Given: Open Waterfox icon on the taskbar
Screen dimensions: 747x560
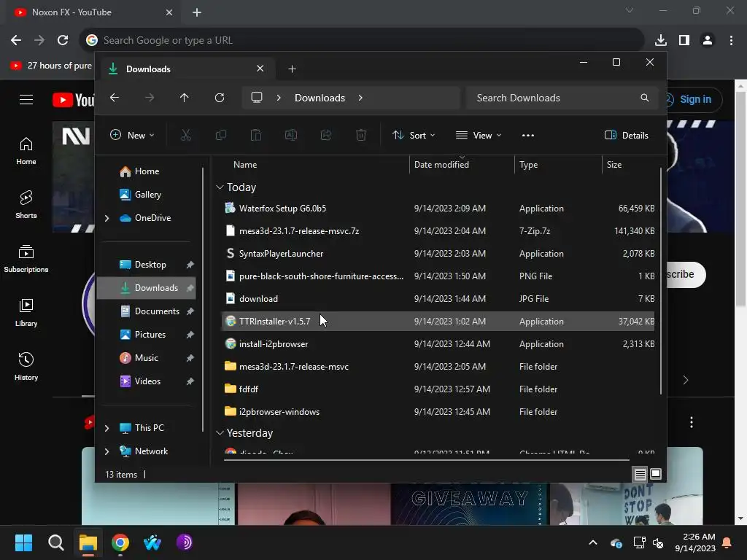Looking at the screenshot, I should point(152,542).
